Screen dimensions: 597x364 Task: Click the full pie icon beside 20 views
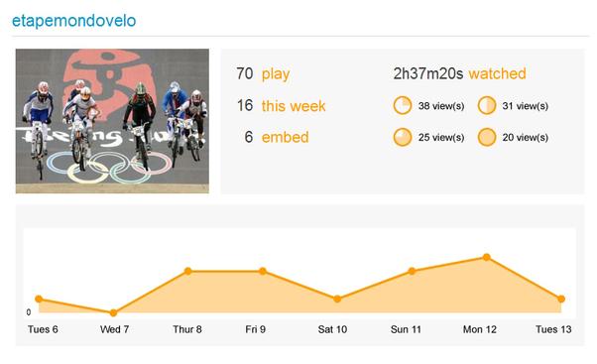487,137
